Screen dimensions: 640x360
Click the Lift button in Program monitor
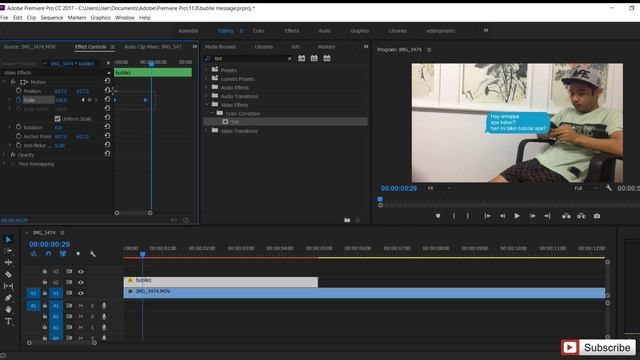(566, 216)
